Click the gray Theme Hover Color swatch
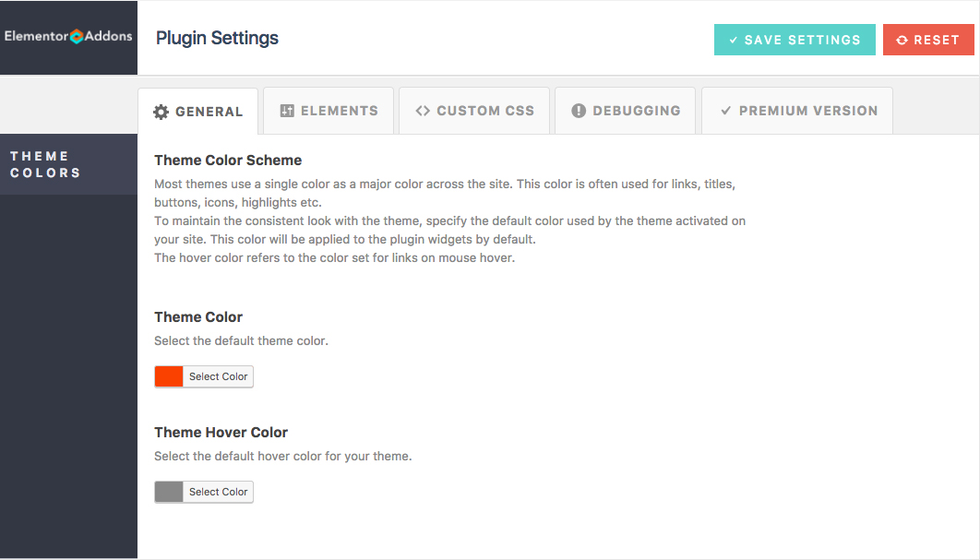Viewport: 980px width, 560px height. tap(169, 492)
